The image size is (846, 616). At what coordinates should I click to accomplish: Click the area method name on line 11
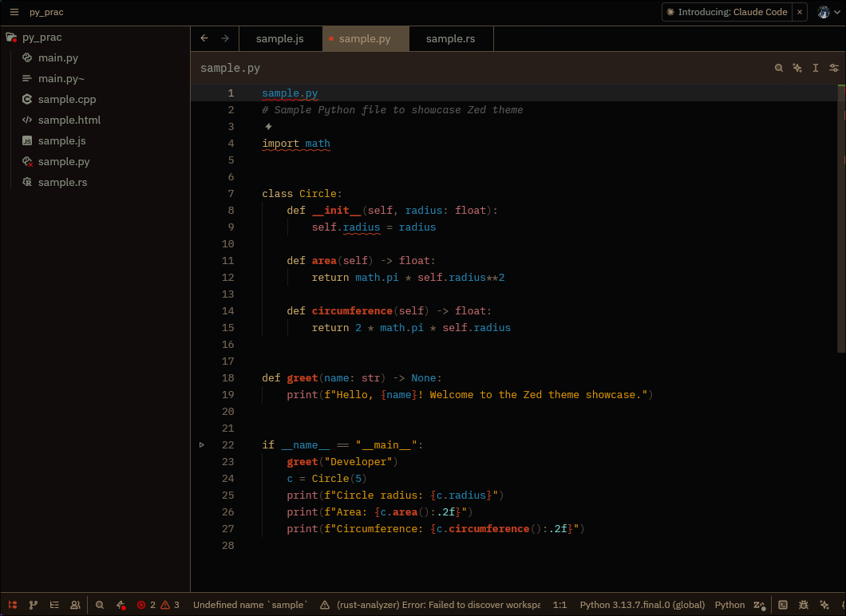(x=324, y=261)
